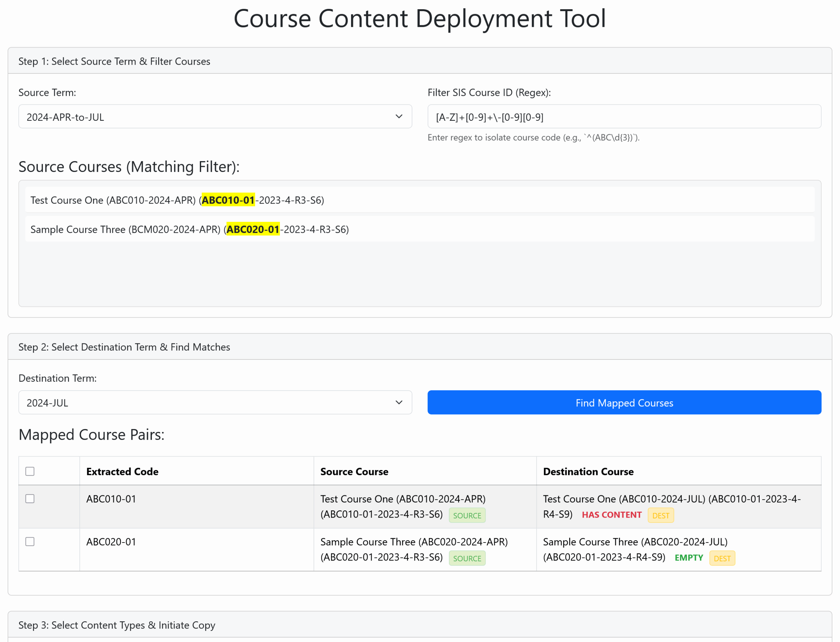The height and width of the screenshot is (642, 840).
Task: Click the Extracted Code column header
Action: 122,472
